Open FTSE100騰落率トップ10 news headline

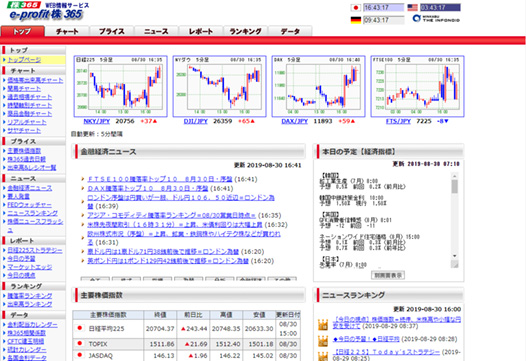click(160, 179)
